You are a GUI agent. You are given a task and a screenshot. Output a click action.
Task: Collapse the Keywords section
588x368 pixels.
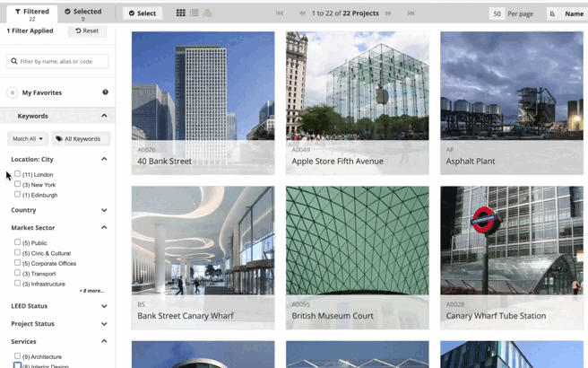[104, 116]
